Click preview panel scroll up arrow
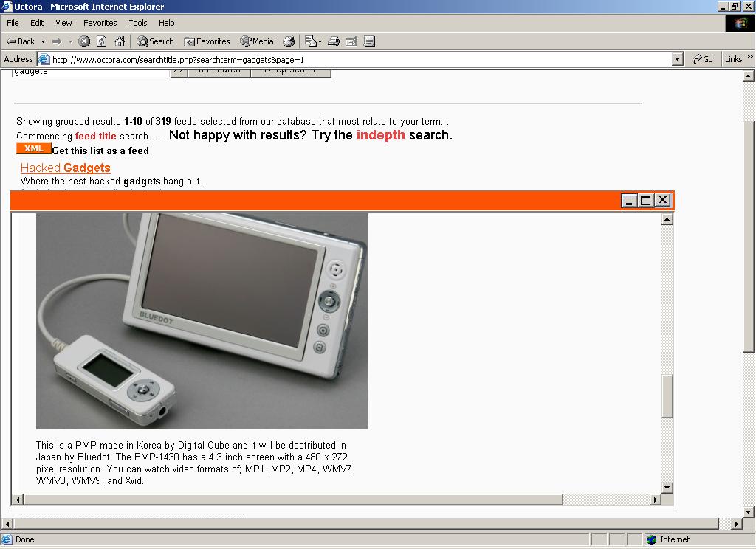Viewport: 756px width, 549px height. click(667, 219)
